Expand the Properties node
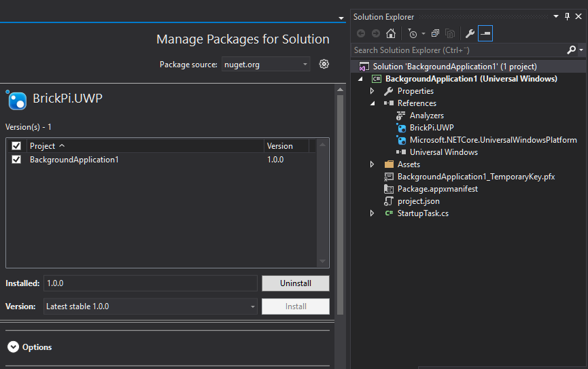 click(372, 91)
